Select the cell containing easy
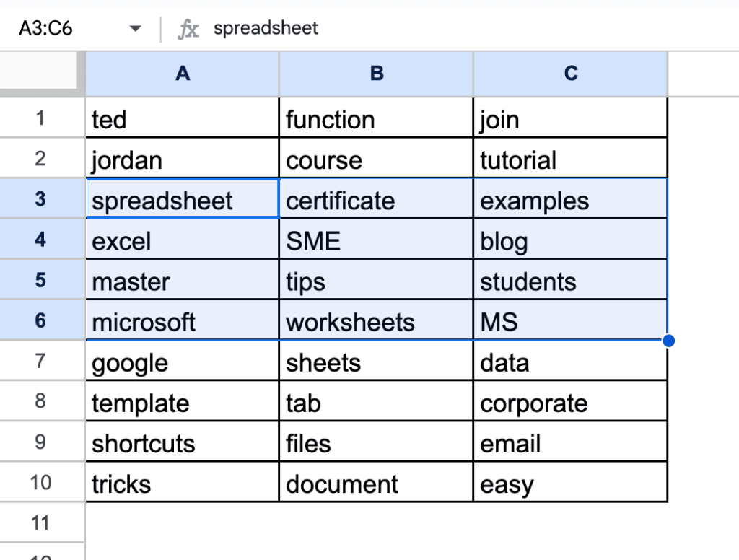The width and height of the screenshot is (739, 560). [x=570, y=484]
